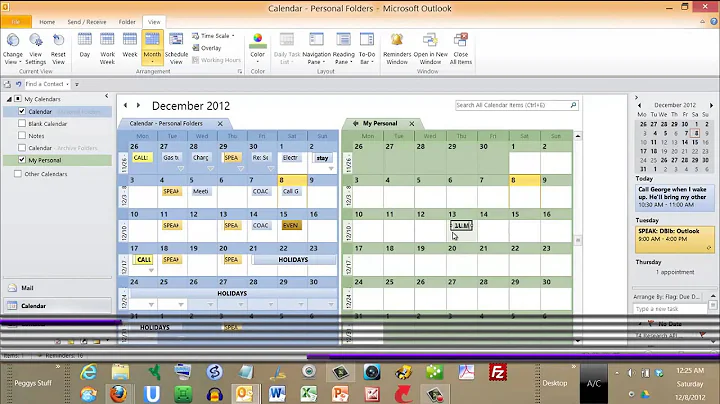Open SPEAK: DBIb: Outlook appointment
This screenshot has height=404, width=720.
(x=675, y=239)
